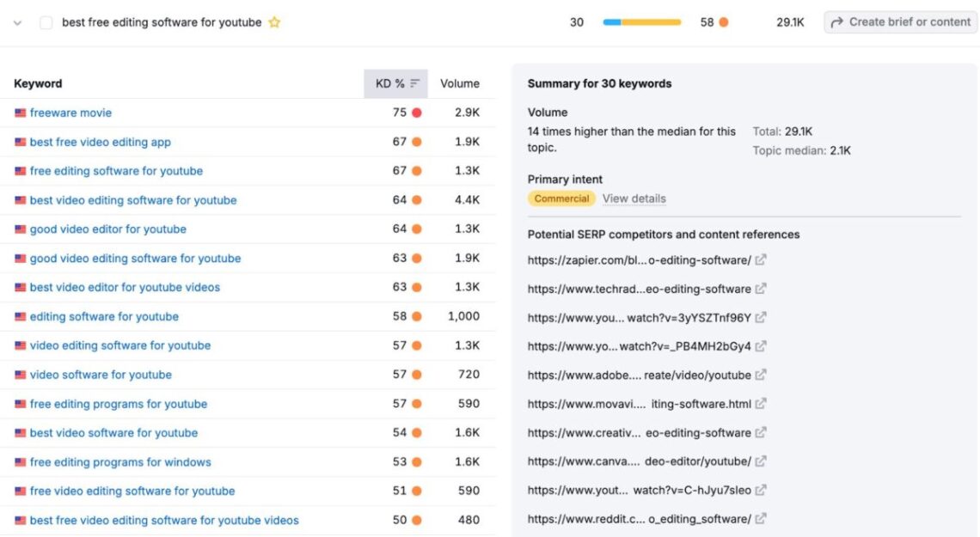This screenshot has height=537, width=980.
Task: Click the sort icon in the KD % header
Action: click(x=413, y=82)
